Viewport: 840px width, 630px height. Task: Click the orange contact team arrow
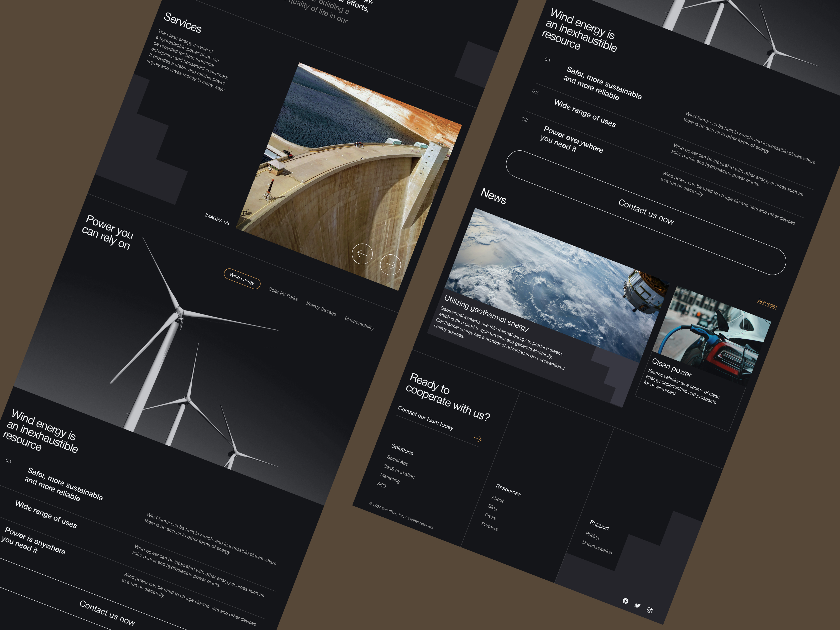tap(478, 439)
